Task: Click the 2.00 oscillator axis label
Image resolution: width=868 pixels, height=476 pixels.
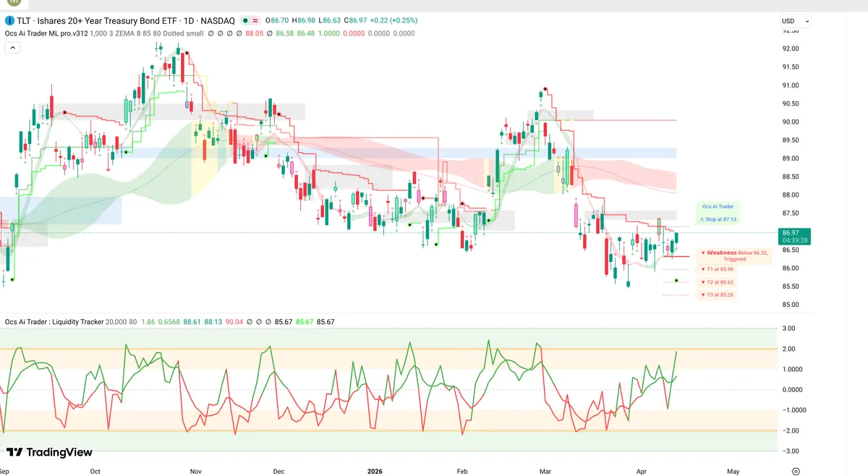Action: coord(788,349)
